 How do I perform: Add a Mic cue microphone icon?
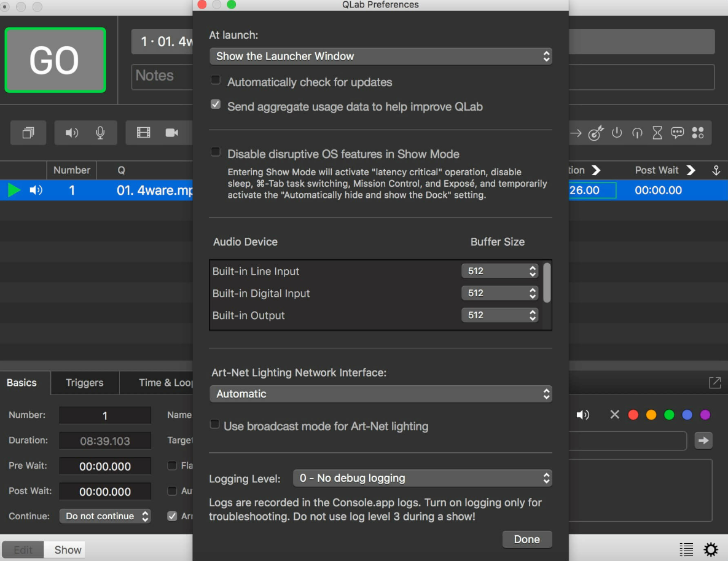point(100,133)
